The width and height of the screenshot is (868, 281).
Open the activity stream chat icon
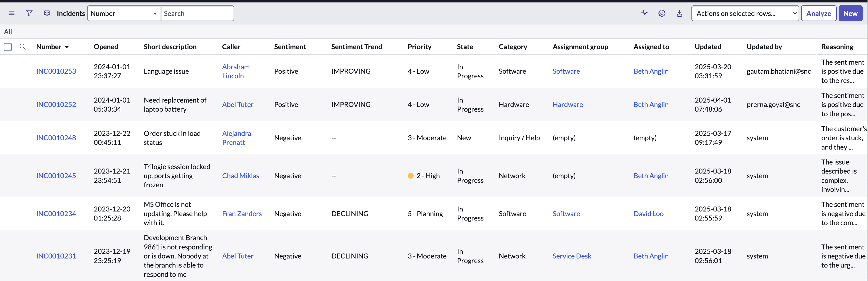pyautogui.click(x=47, y=13)
